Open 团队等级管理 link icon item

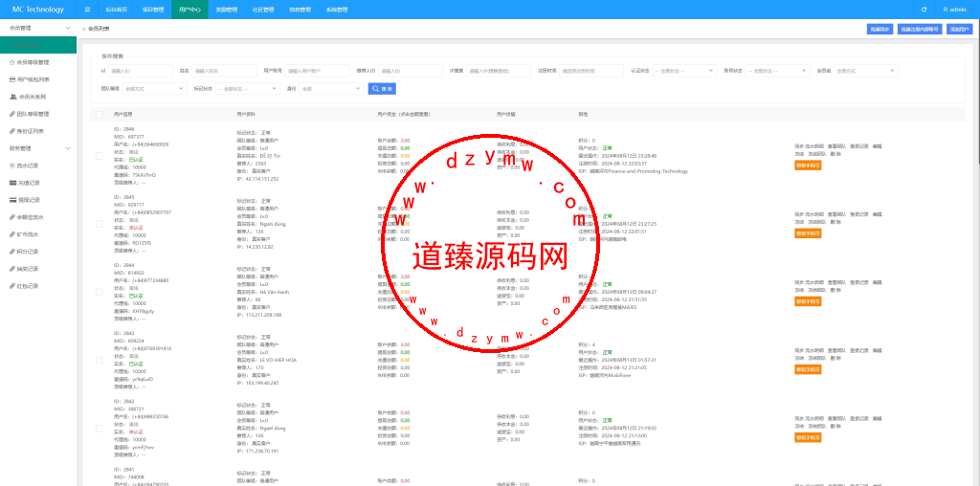[38, 114]
